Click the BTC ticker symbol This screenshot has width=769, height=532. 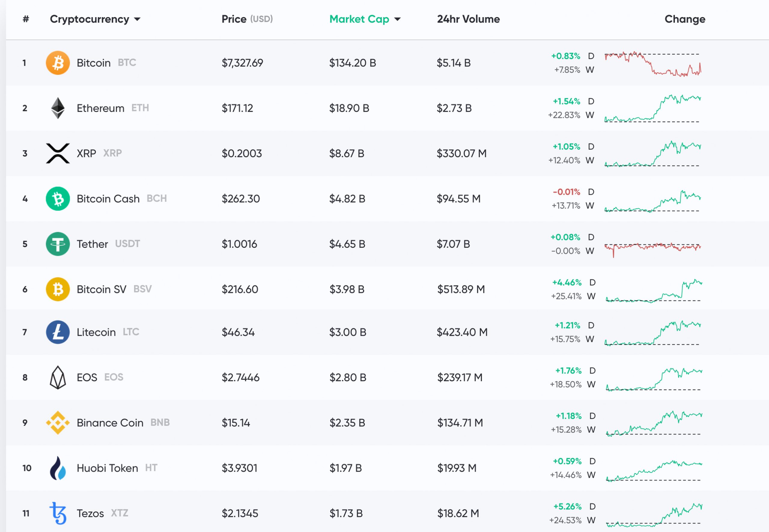127,62
